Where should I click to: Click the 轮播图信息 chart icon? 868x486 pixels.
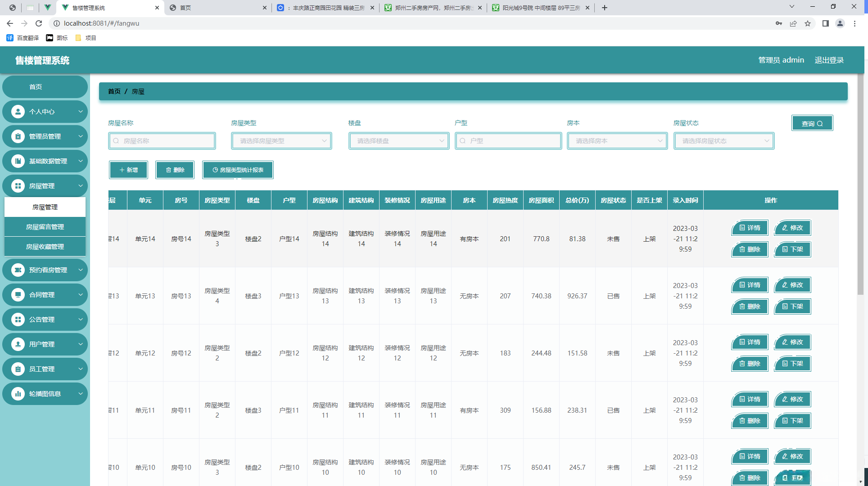(18, 394)
